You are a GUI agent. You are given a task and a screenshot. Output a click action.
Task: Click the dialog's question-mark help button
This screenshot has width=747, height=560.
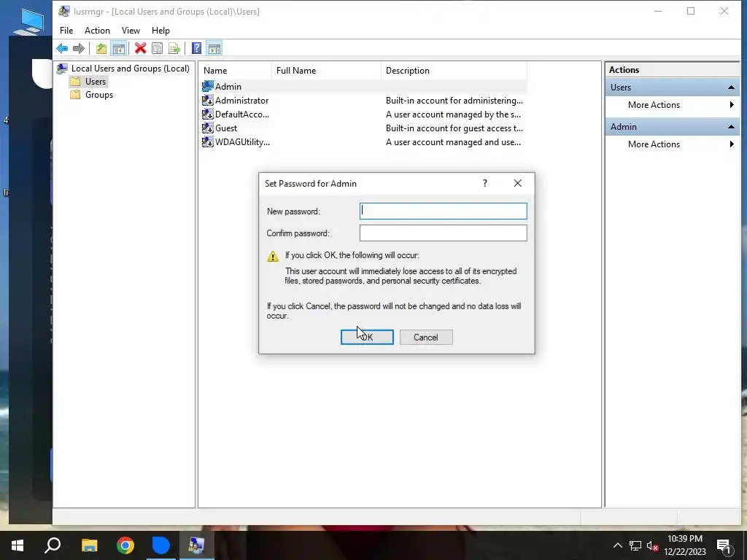pos(485,183)
